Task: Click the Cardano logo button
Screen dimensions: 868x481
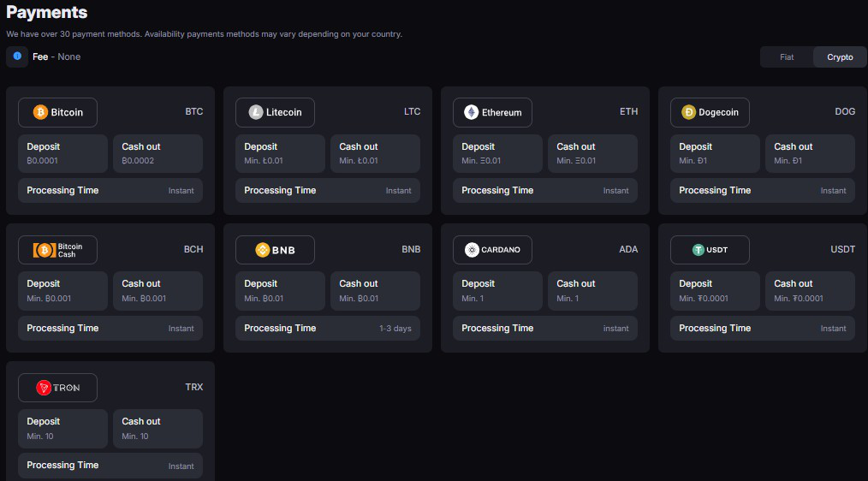Action: (x=493, y=250)
